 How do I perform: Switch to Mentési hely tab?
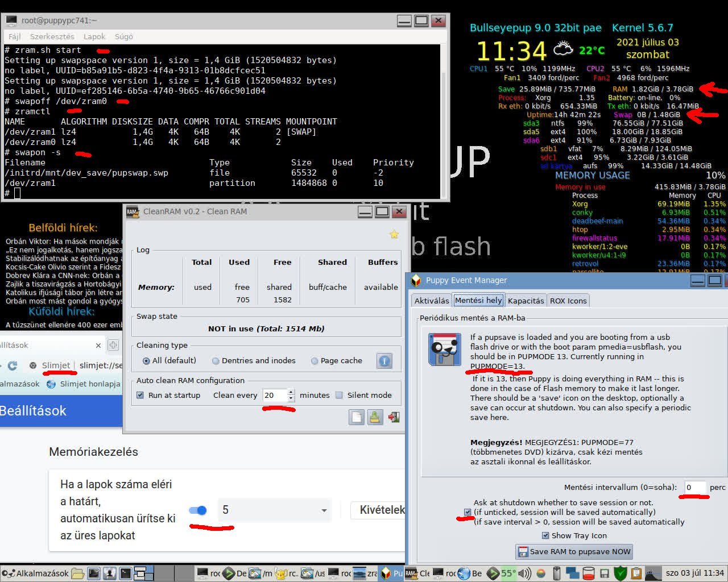(x=478, y=300)
